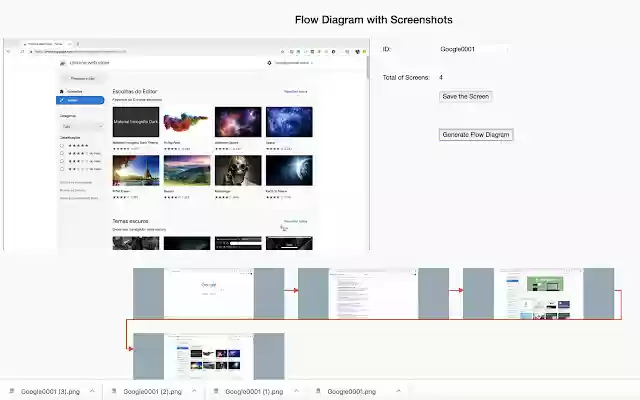
Task: Open the colorful paint splash theme thumbnail
Action: pos(187,122)
